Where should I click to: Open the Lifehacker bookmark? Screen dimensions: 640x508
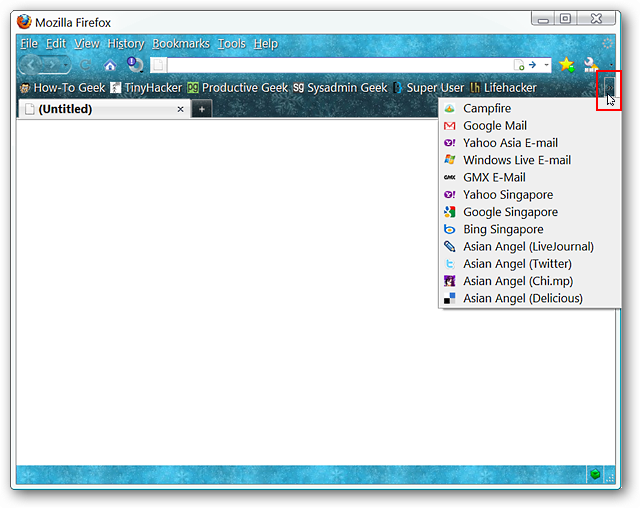coord(503,88)
